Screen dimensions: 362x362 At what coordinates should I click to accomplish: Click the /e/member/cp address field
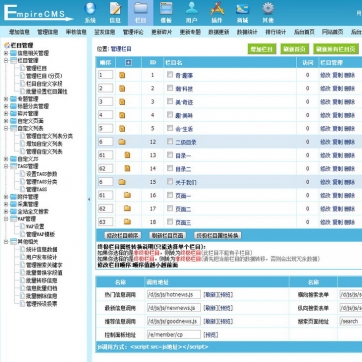pos(174,334)
